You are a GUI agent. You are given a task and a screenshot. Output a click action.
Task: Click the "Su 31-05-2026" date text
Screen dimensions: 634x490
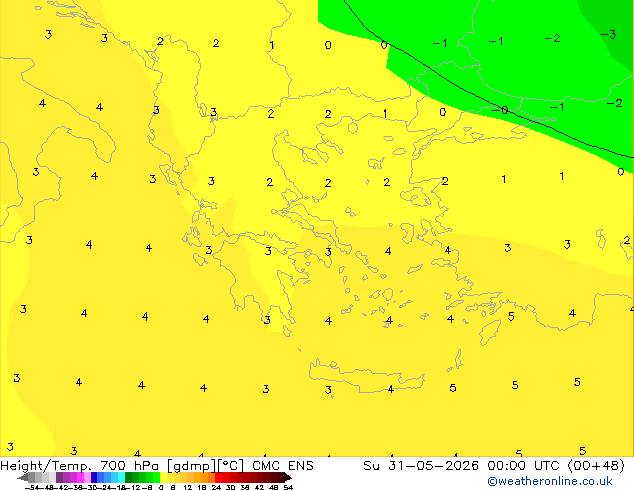(421, 466)
